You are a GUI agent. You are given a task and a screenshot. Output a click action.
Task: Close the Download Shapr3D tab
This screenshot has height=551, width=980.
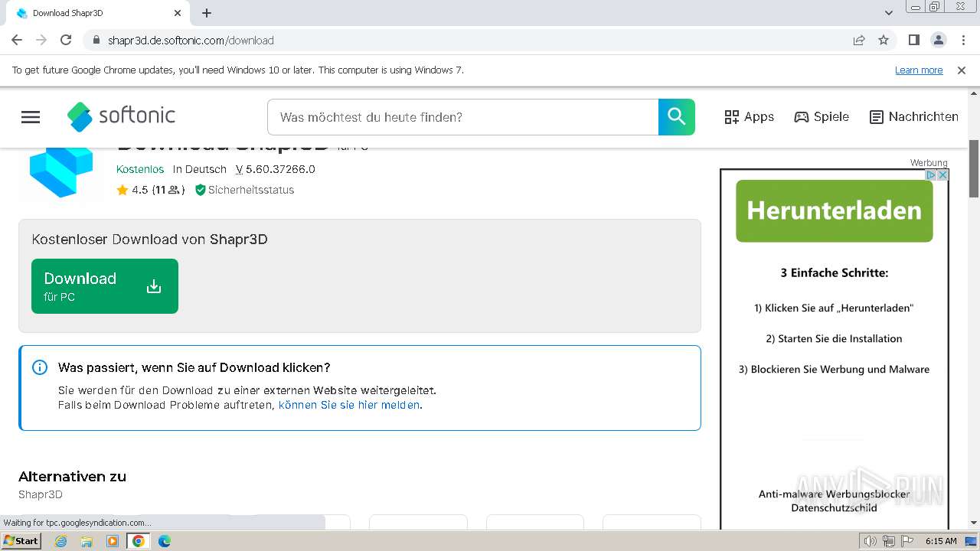coord(178,13)
